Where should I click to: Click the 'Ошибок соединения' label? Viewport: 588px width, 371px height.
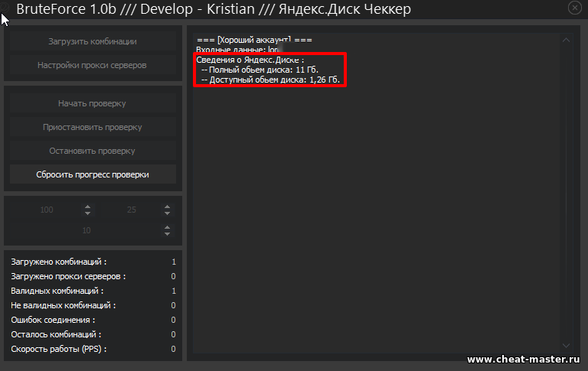click(53, 320)
